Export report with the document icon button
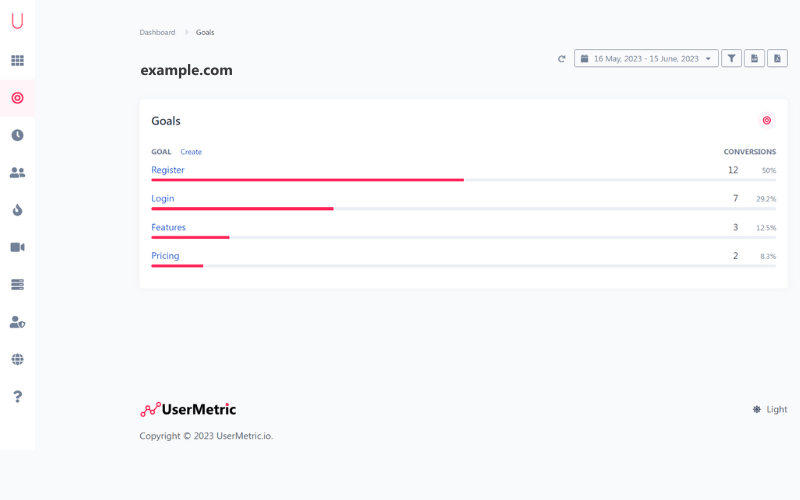The width and height of the screenshot is (800, 500). coord(754,58)
